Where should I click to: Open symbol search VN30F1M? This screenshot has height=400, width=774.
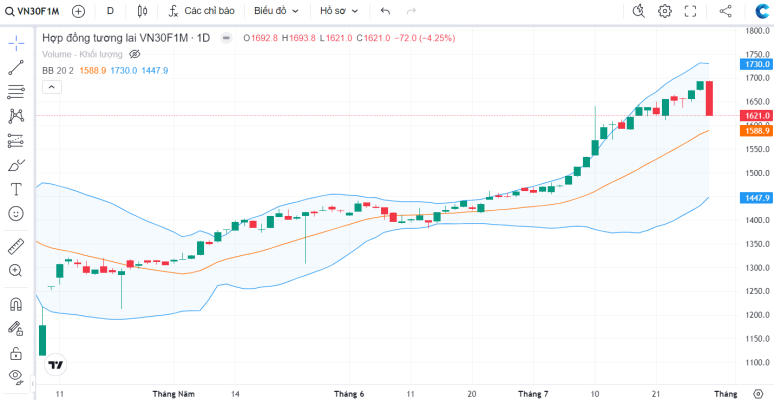(x=32, y=11)
